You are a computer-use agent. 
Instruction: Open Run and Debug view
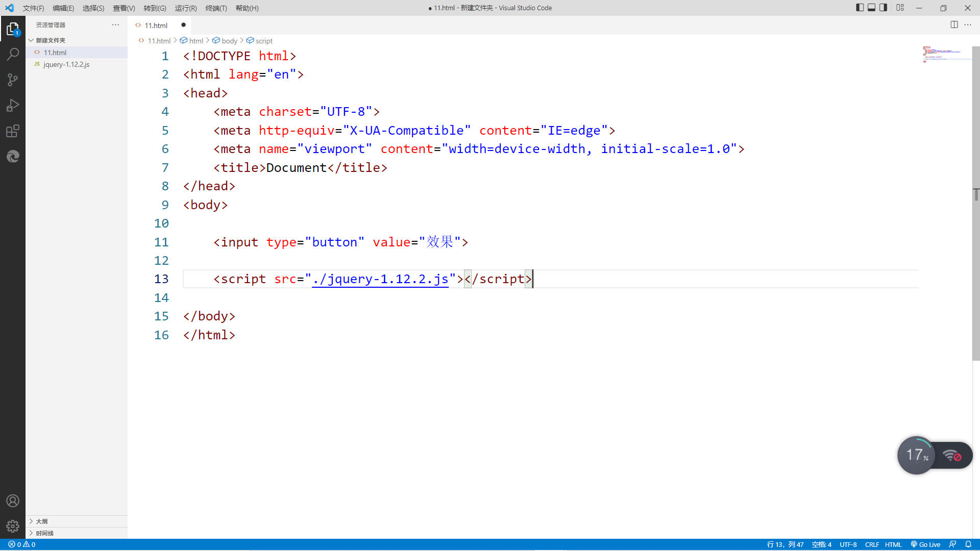[x=13, y=105]
